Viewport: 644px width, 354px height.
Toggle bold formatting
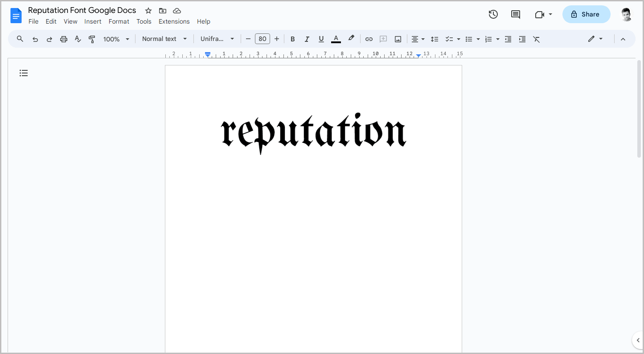click(293, 39)
